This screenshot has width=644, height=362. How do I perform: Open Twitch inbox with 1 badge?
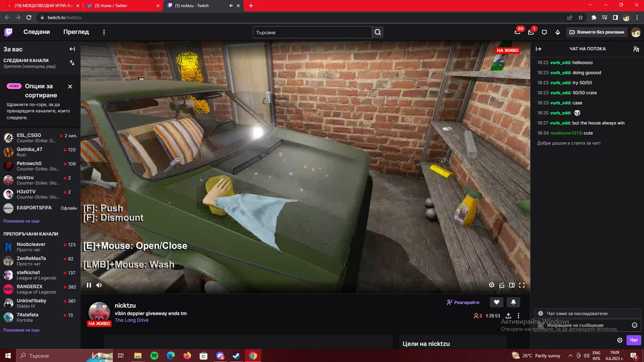click(531, 32)
